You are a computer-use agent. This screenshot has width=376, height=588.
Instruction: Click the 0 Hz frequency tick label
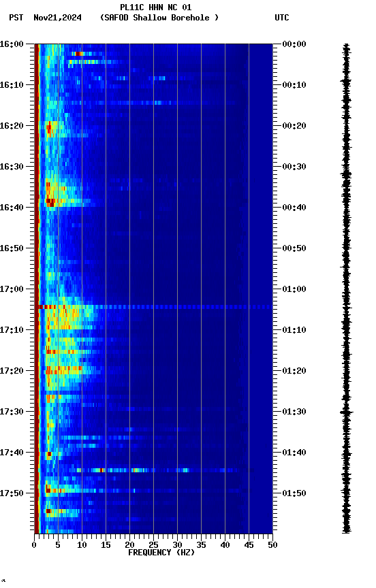click(34, 545)
